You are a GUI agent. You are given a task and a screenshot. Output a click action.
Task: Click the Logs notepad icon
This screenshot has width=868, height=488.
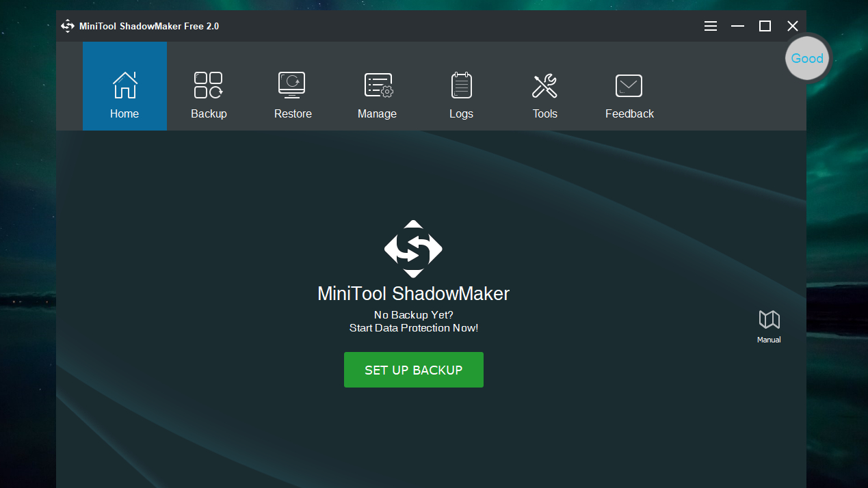[x=461, y=85]
